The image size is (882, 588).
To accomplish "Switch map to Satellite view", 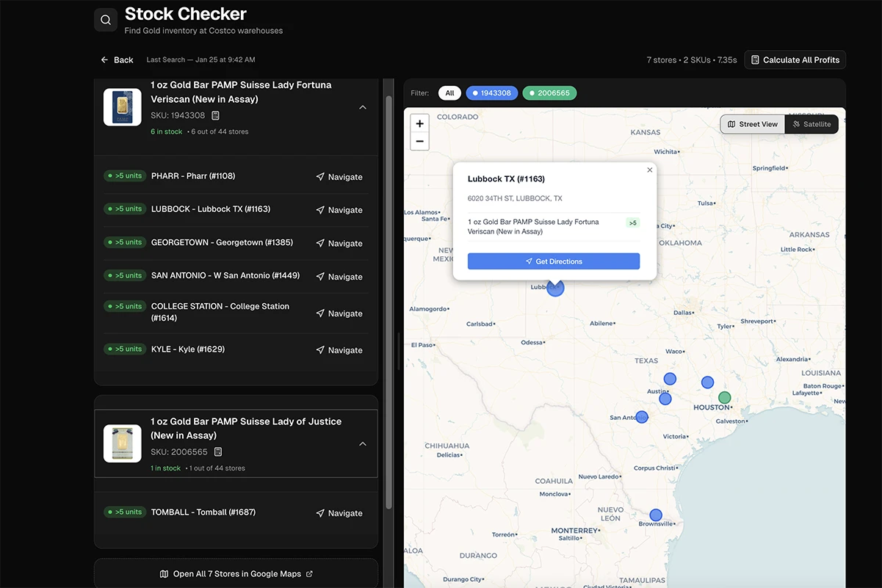I will 811,124.
